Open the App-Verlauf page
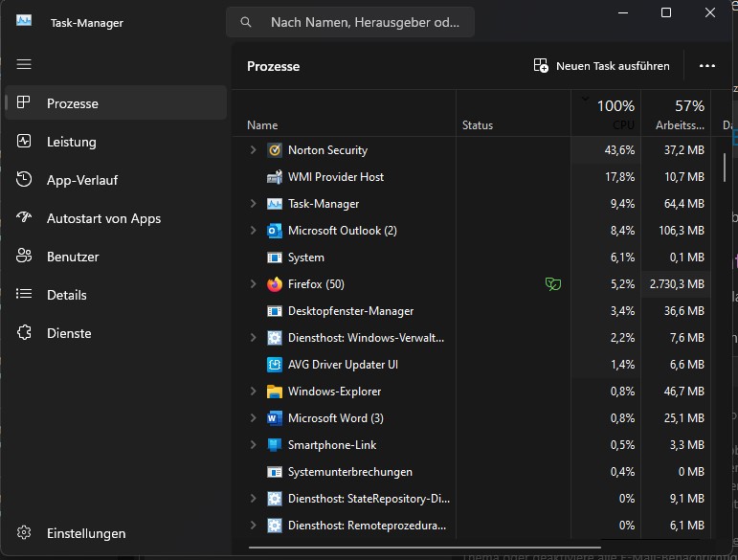This screenshot has height=560, width=738. pos(116,180)
